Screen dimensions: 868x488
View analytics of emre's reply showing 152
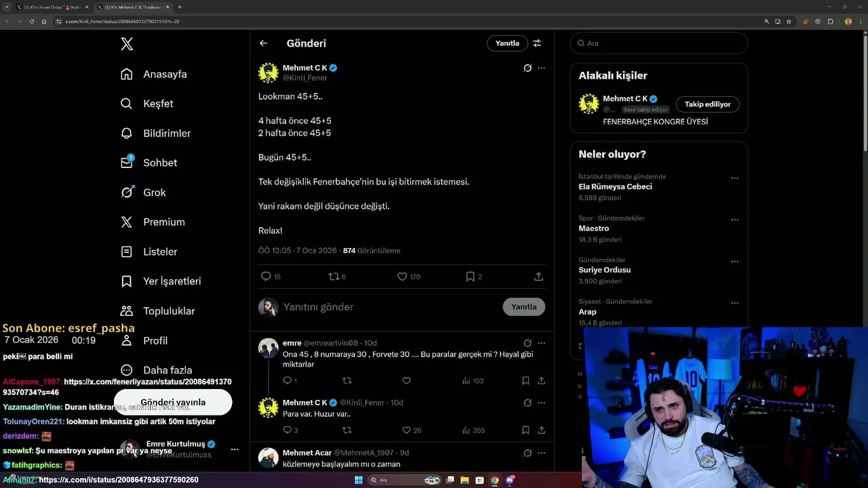473,381
